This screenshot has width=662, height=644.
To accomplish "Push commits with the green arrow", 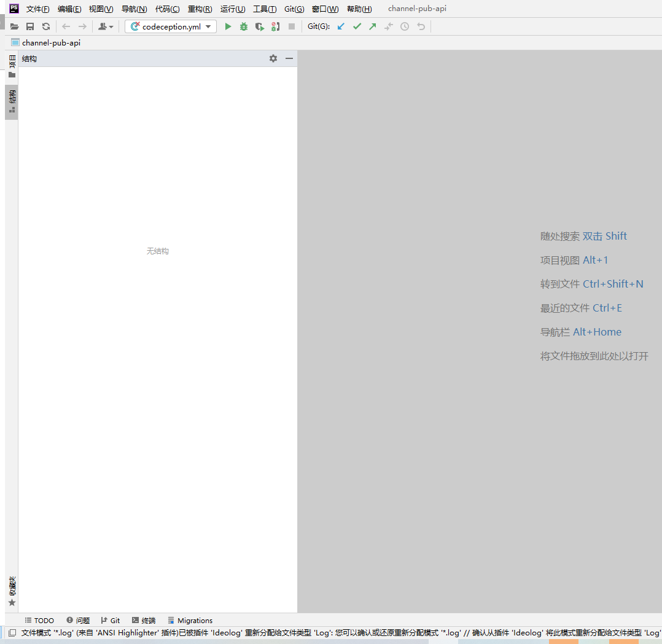I will [373, 26].
